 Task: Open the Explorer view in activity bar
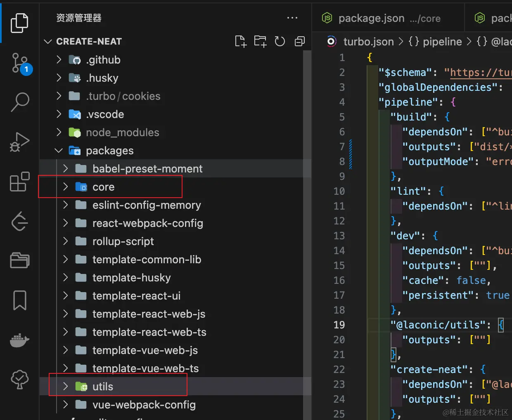19,23
